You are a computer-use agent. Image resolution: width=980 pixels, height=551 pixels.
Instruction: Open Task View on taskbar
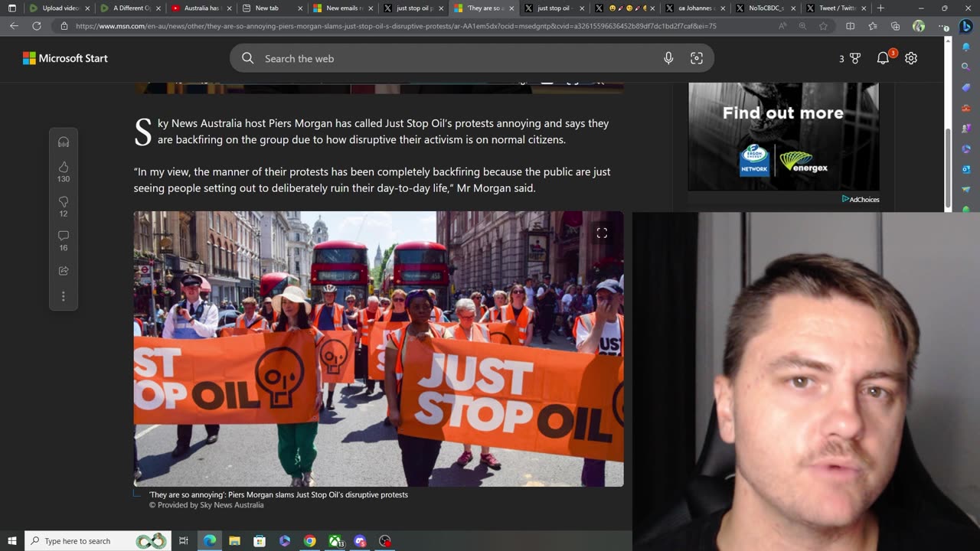[x=184, y=541]
